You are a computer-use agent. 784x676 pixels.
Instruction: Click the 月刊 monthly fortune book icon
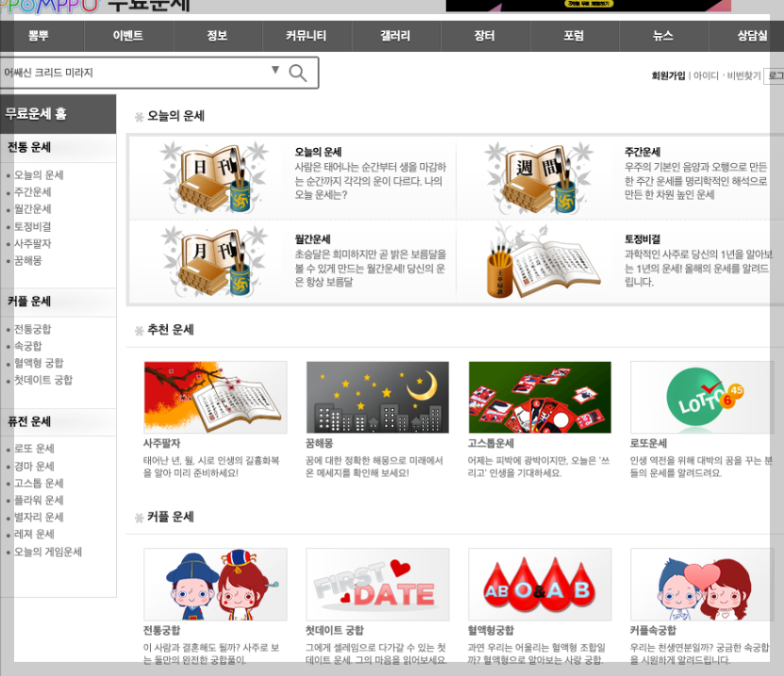click(x=215, y=261)
